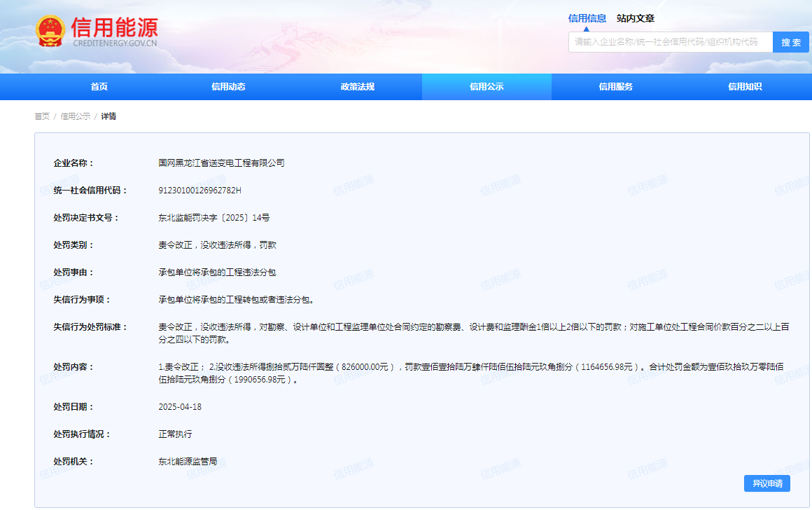812x510 pixels.
Task: Click the 搜索 search button
Action: (791, 42)
